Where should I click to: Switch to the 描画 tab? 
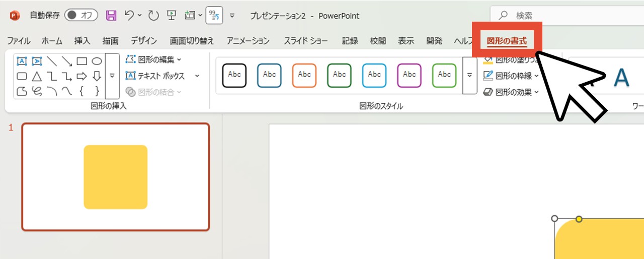pyautogui.click(x=110, y=41)
